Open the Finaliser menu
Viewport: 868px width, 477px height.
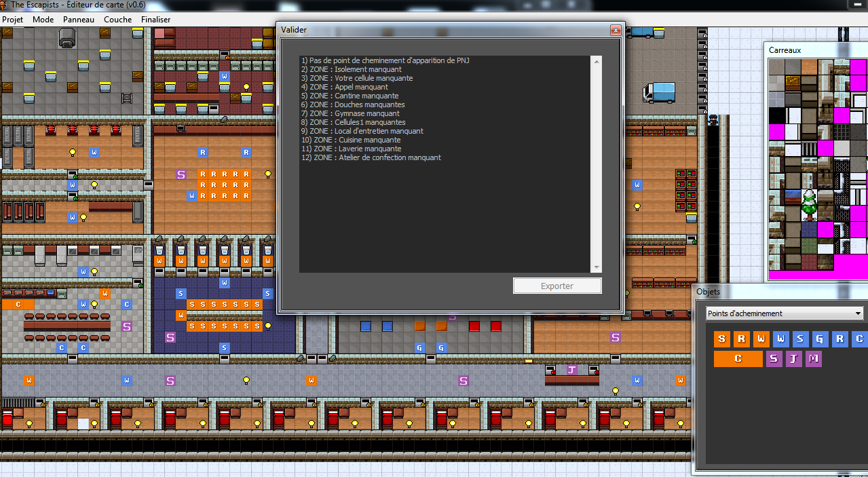pos(156,20)
